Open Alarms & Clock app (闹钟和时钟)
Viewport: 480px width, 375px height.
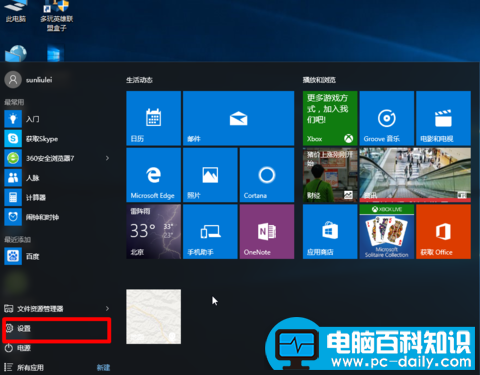[57, 217]
